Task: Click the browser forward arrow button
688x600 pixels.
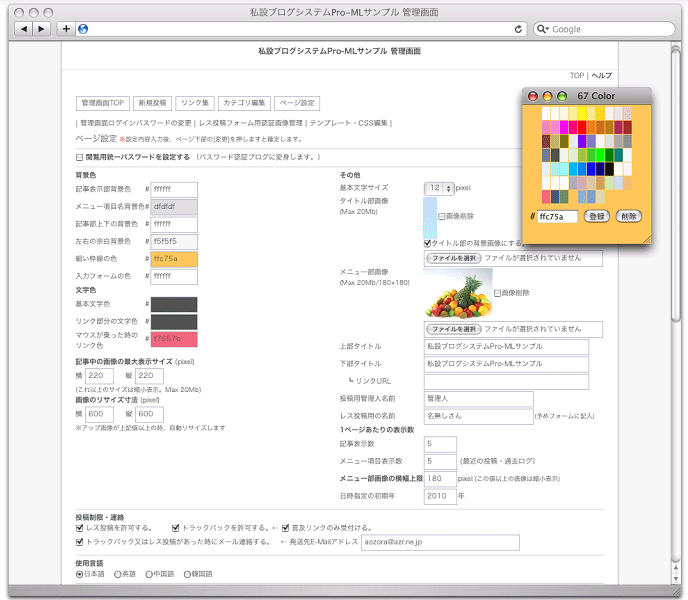Action: pos(42,29)
